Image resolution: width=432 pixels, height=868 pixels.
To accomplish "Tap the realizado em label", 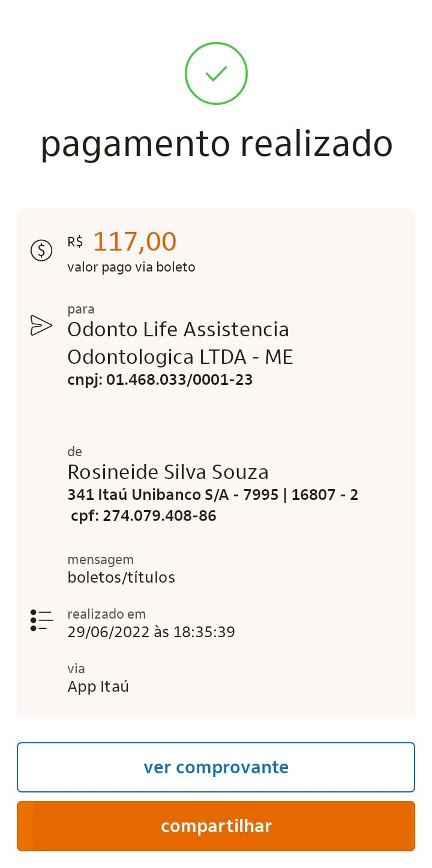I will tap(107, 614).
